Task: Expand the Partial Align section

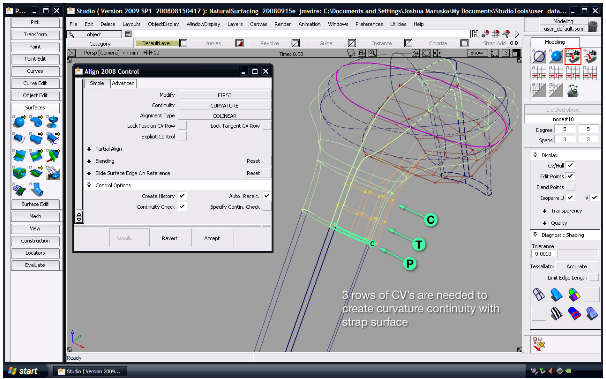Action: (89, 149)
